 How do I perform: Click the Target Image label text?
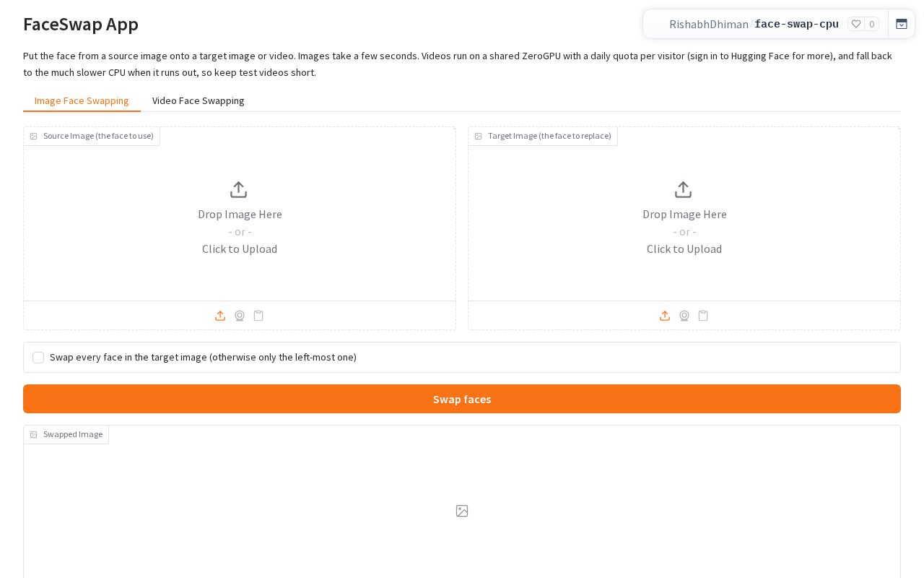tap(549, 136)
